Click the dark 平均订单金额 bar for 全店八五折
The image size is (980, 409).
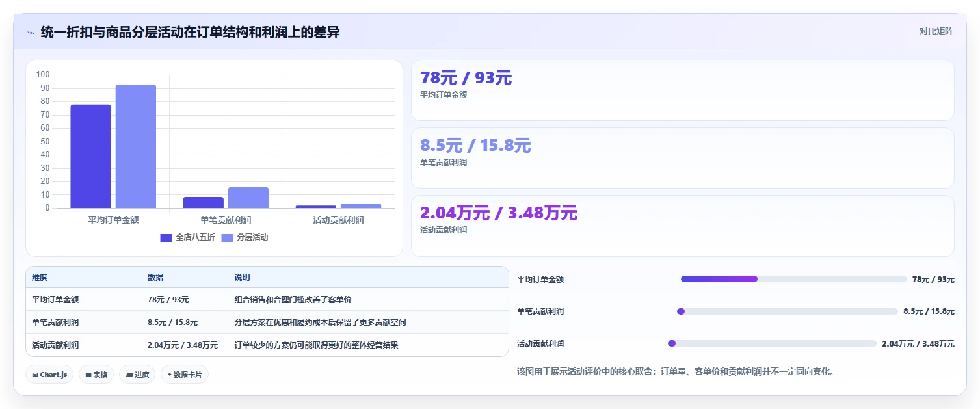(90, 156)
